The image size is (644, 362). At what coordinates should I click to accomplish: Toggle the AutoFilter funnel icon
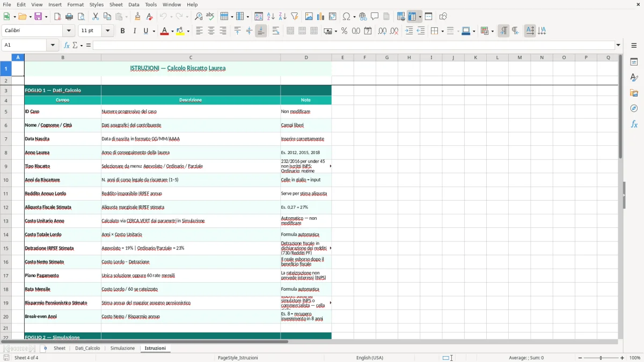click(295, 17)
